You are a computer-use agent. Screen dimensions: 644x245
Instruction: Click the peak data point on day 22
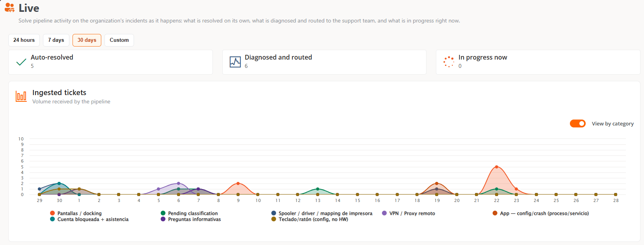tap(497, 167)
